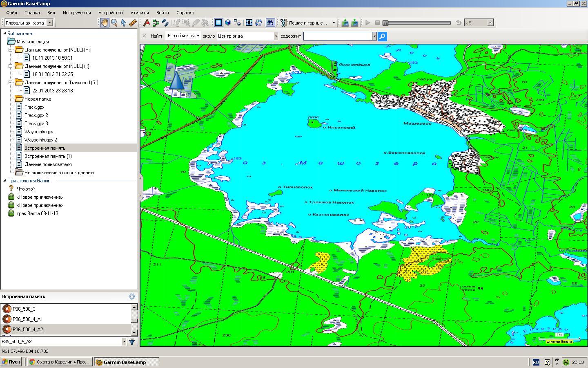Select the Hand pan tool
The height and width of the screenshot is (368, 588).
pos(105,23)
